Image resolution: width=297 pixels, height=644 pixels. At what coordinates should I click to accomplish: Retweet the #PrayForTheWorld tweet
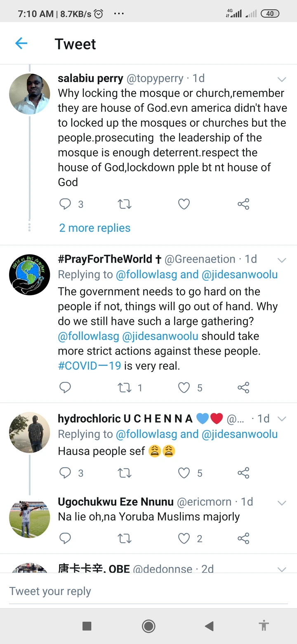(125, 388)
